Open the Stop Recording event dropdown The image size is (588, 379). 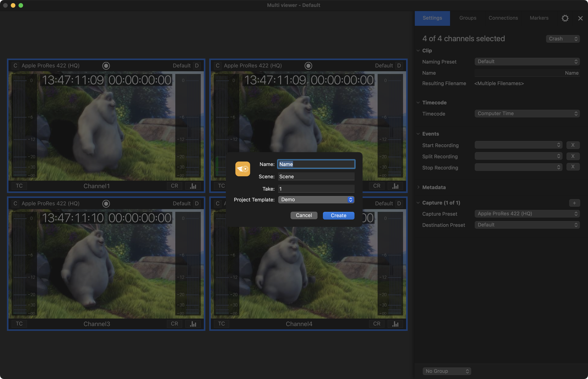pyautogui.click(x=519, y=167)
